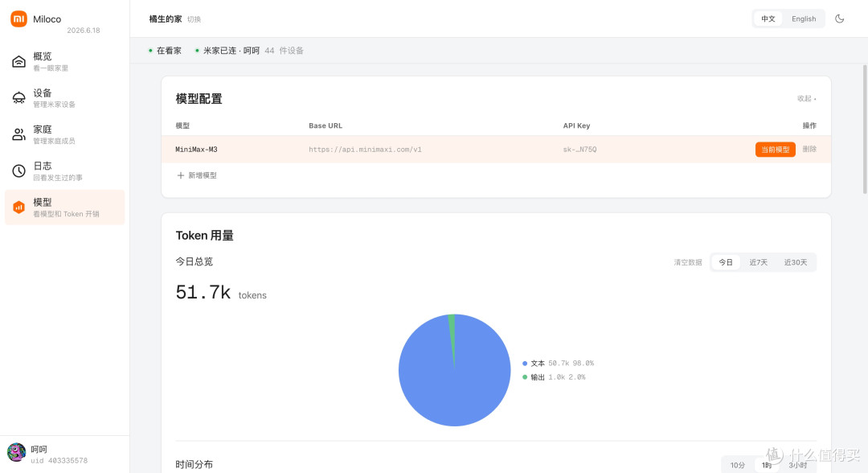The height and width of the screenshot is (473, 868).
Task: Click the 当前模型 button
Action: tap(775, 150)
